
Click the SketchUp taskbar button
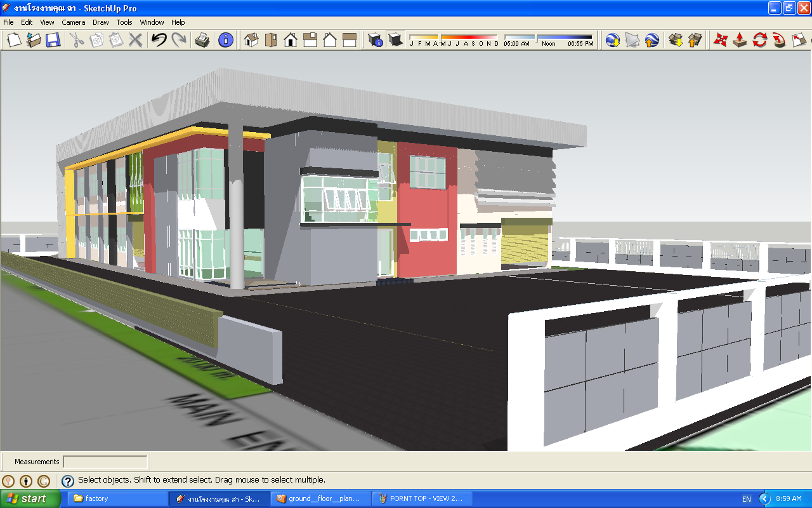(x=219, y=498)
